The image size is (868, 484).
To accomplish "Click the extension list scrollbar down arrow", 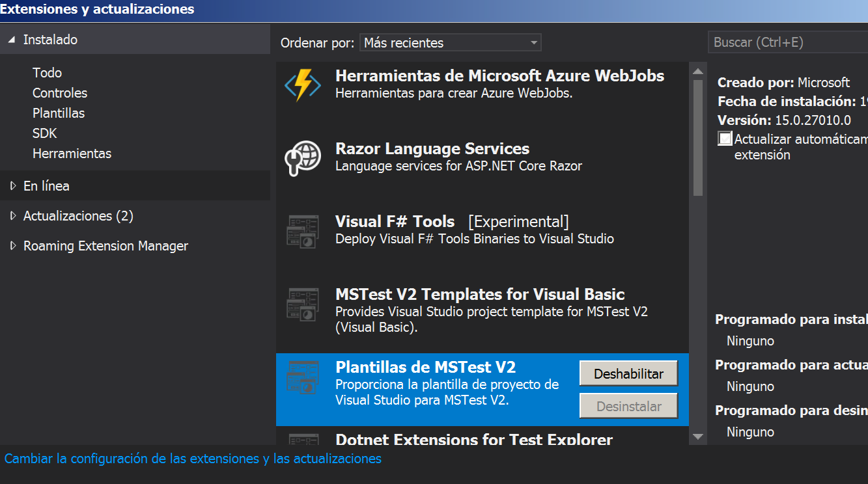I will pyautogui.click(x=698, y=437).
